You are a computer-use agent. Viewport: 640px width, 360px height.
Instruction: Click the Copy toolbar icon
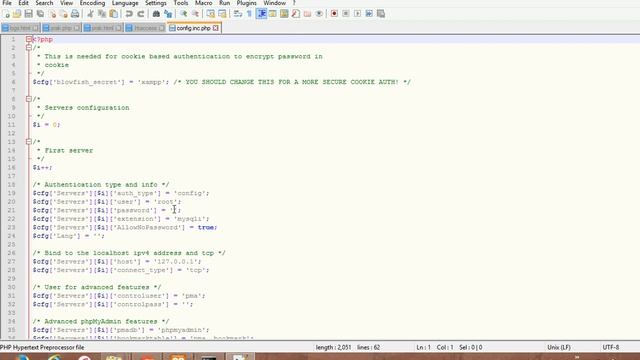pos(102,14)
